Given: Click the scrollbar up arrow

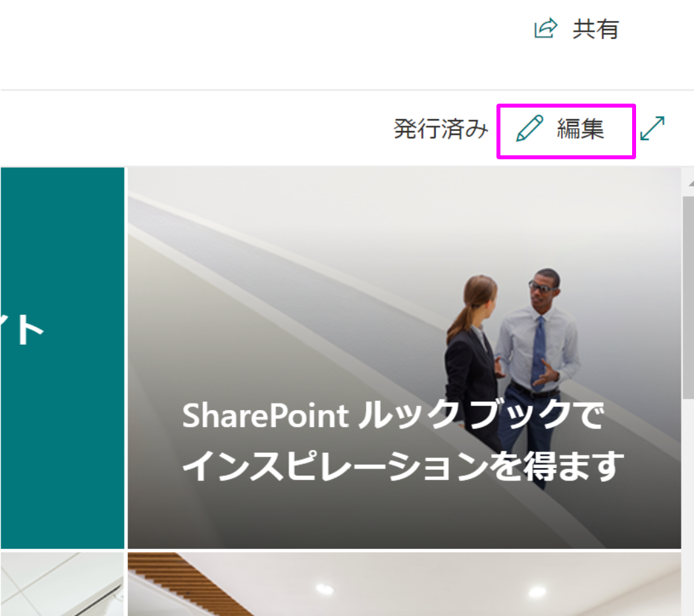Looking at the screenshot, I should tap(691, 183).
